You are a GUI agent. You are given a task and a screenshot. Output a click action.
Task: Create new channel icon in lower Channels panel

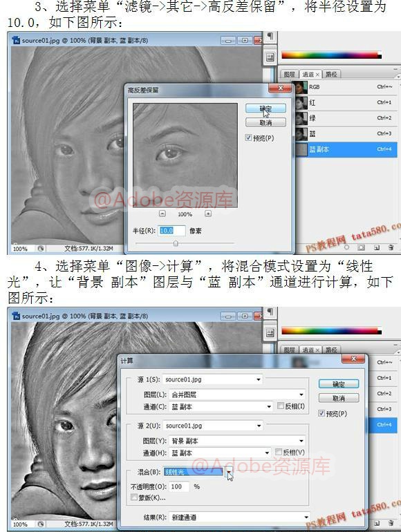tap(377, 524)
